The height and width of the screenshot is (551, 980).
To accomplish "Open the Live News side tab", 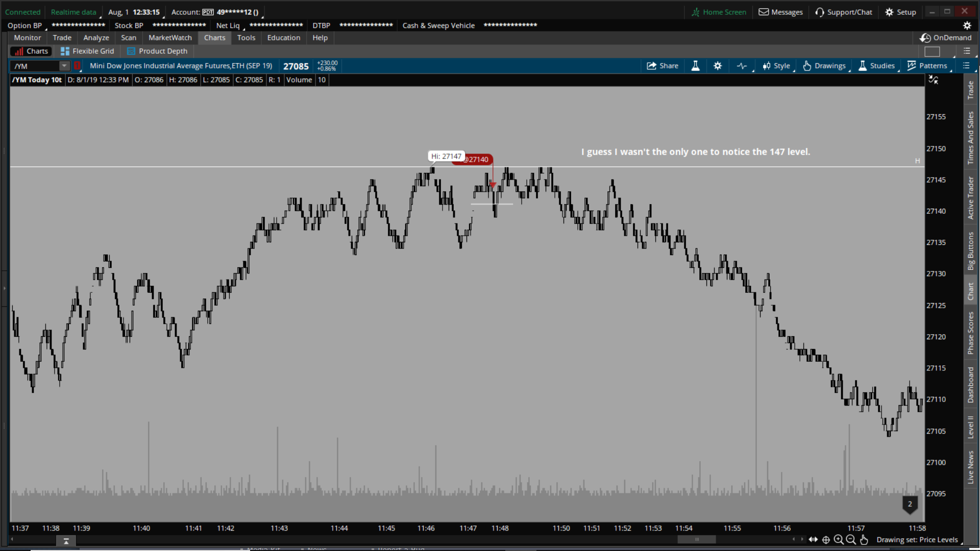I will pos(970,467).
